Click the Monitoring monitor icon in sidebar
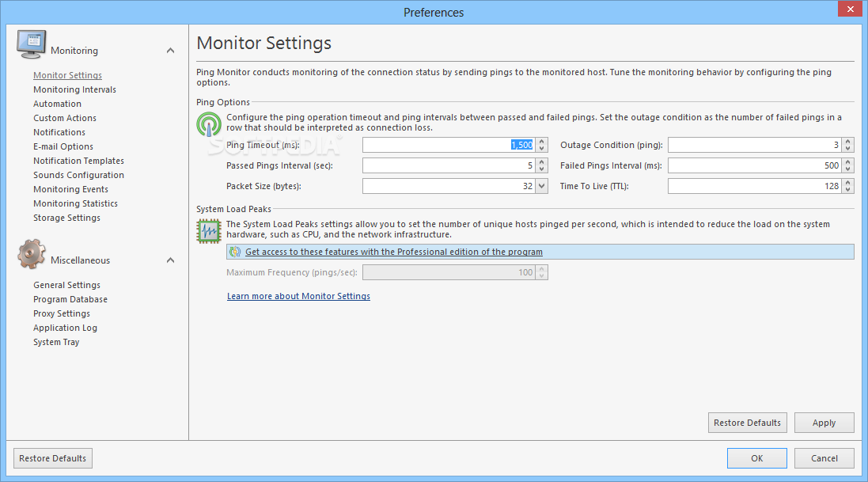 (31, 44)
